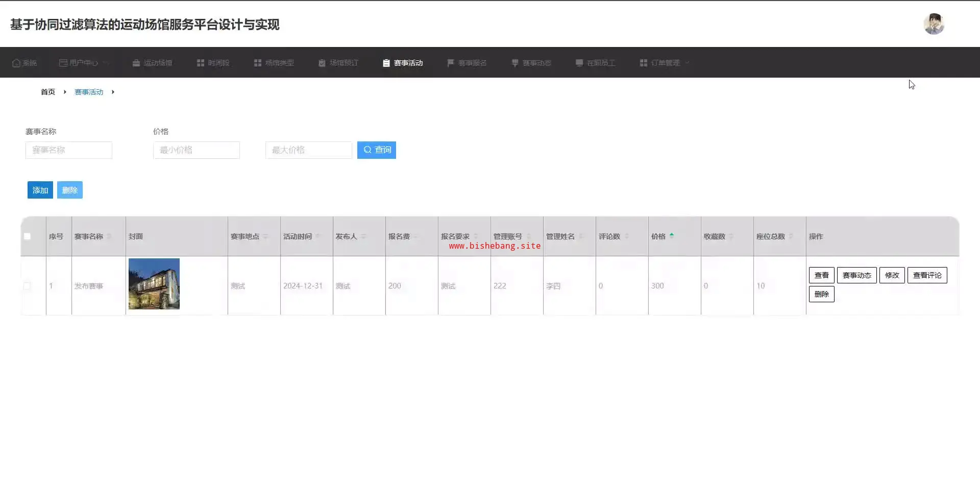Open the event cover image thumbnail
This screenshot has height=482, width=980.
[154, 284]
